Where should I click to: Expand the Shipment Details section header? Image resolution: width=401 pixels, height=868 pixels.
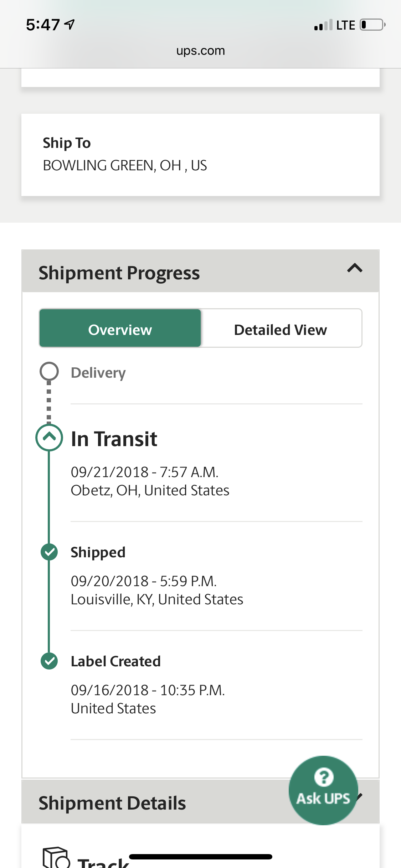pos(200,802)
